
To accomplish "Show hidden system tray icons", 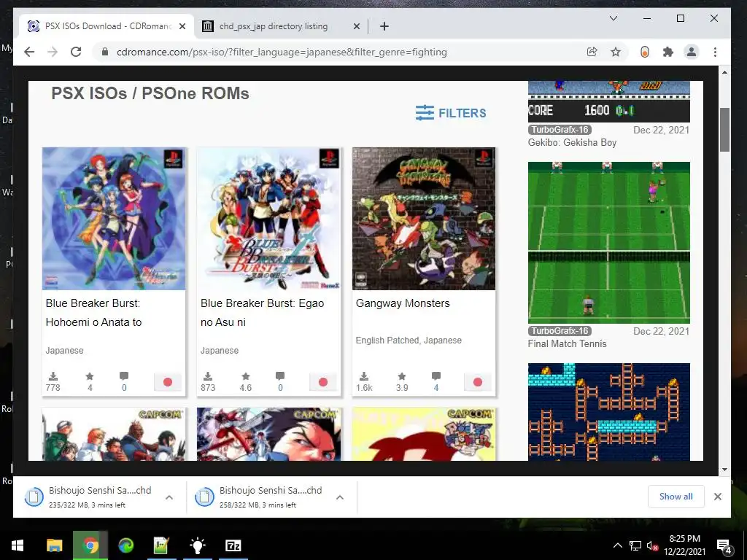I will click(617, 545).
